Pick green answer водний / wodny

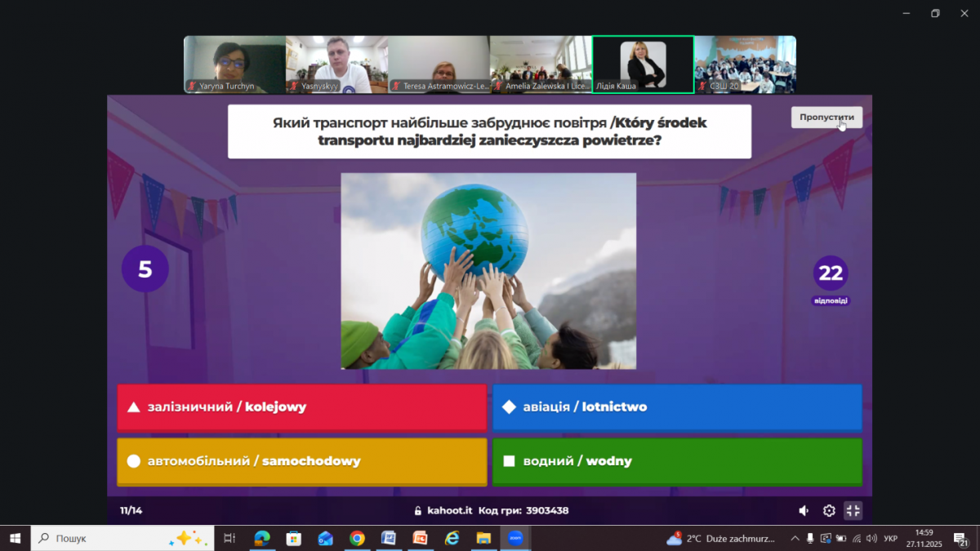[x=677, y=461]
